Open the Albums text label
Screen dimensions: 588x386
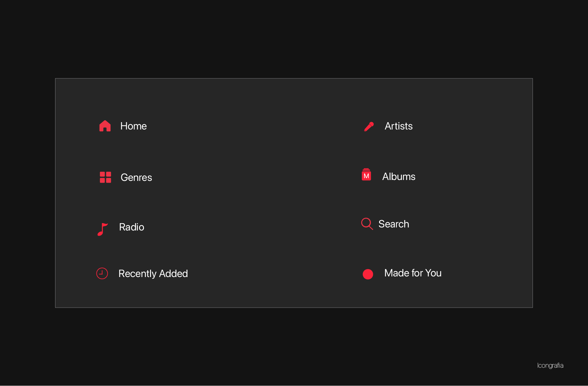pos(399,176)
